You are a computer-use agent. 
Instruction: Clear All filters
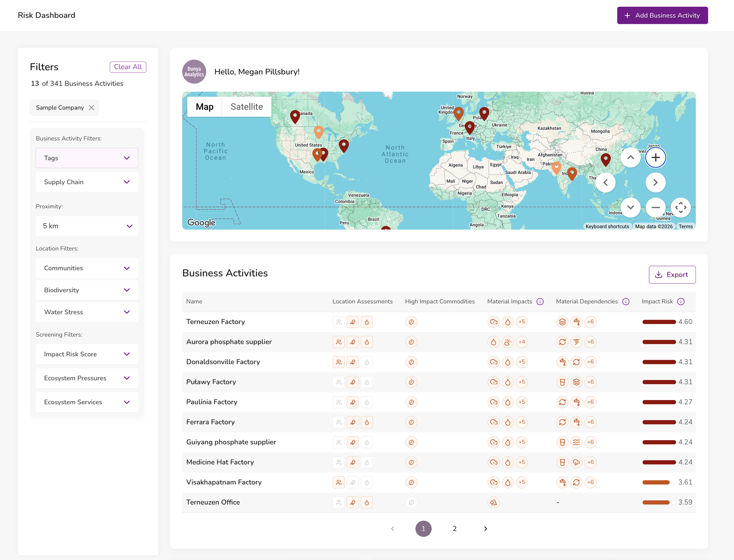128,67
